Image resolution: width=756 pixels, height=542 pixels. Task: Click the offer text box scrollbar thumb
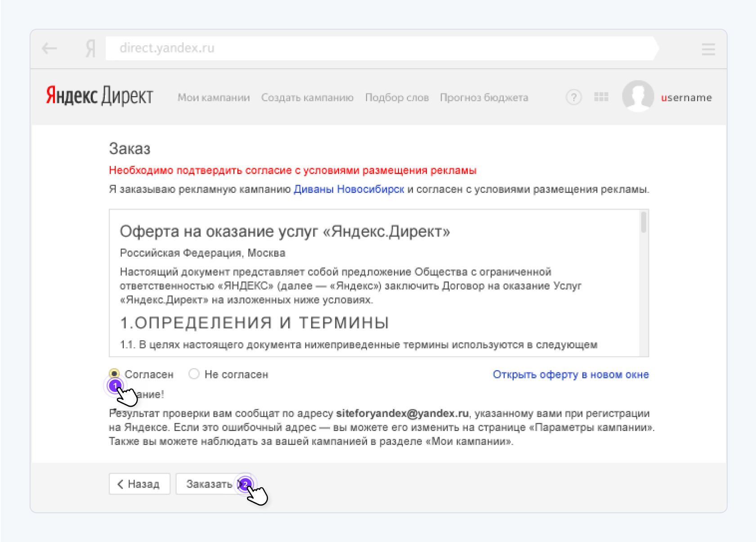(x=644, y=222)
